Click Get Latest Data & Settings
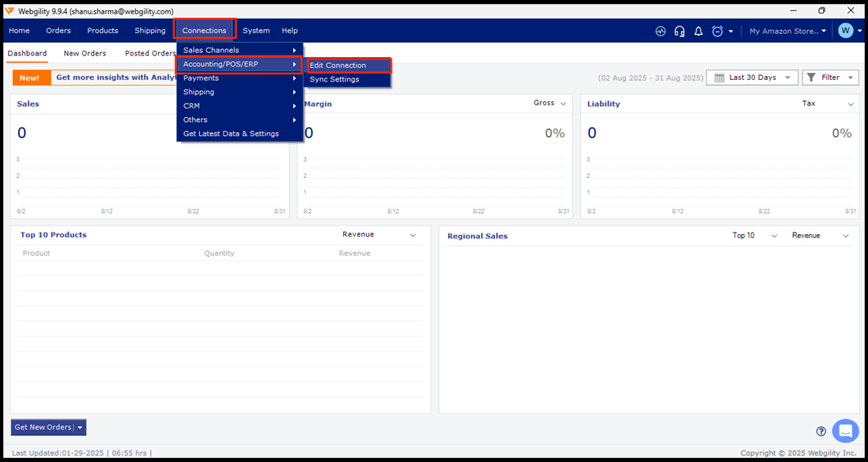This screenshot has width=868, height=462. point(231,134)
